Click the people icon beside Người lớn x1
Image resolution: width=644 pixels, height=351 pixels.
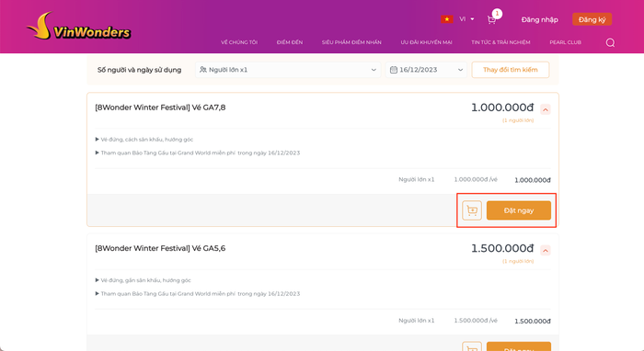(203, 70)
